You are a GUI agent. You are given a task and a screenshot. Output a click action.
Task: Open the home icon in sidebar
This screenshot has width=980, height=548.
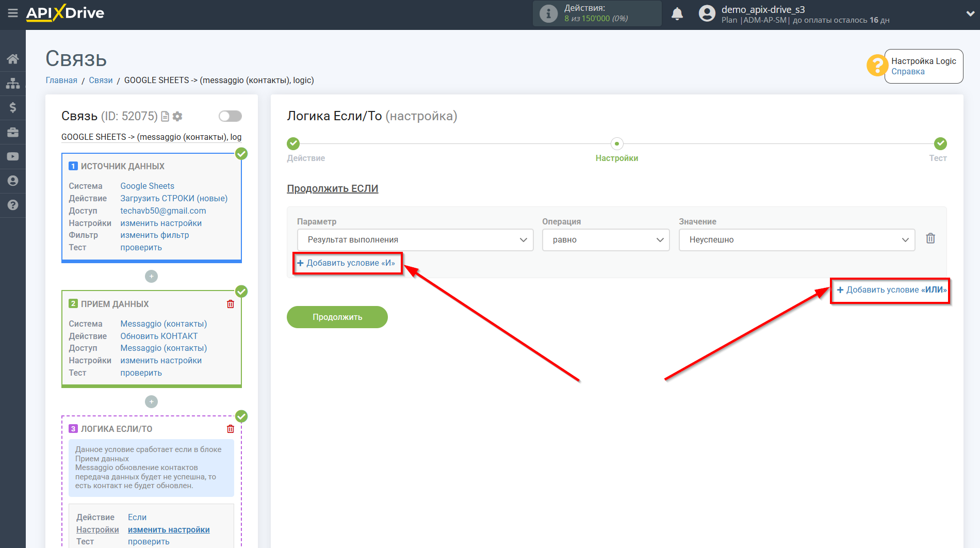click(12, 59)
